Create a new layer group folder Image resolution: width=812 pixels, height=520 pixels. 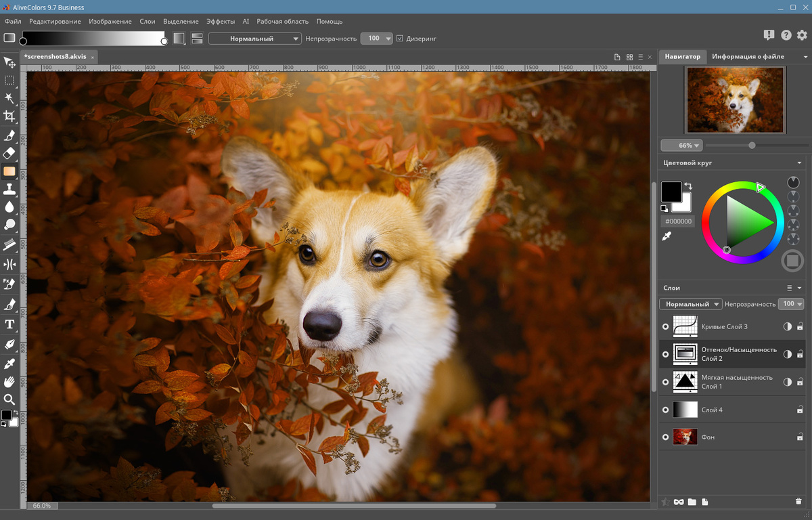point(692,502)
